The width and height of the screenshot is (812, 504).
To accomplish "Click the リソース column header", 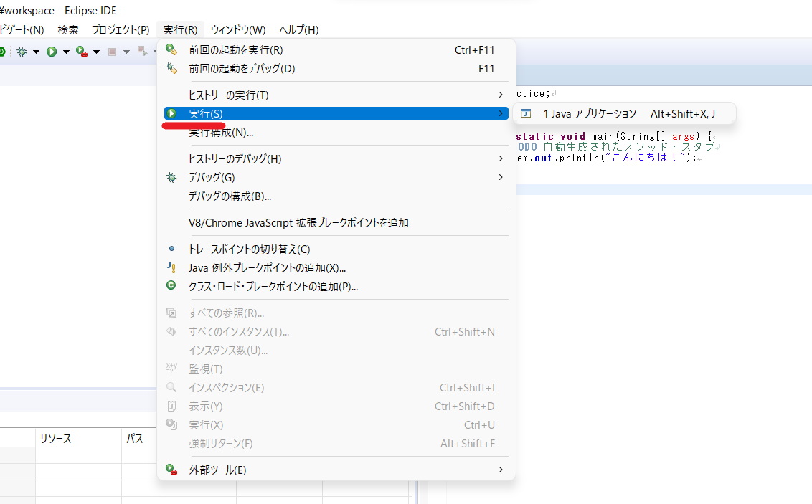I will click(x=78, y=438).
